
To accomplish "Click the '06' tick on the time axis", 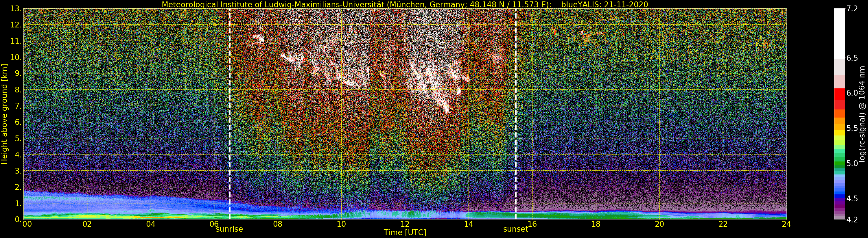I will click(x=214, y=224).
